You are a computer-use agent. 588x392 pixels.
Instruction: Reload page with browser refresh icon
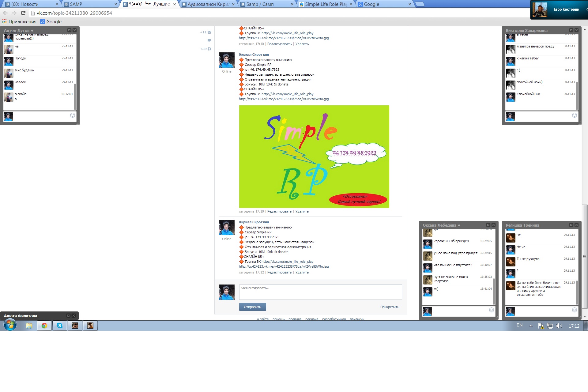click(x=23, y=13)
